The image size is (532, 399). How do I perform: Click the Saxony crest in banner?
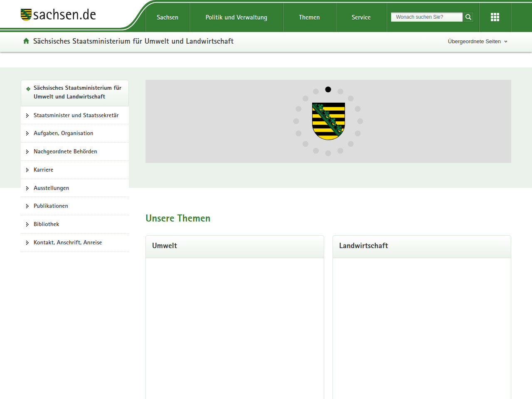328,121
